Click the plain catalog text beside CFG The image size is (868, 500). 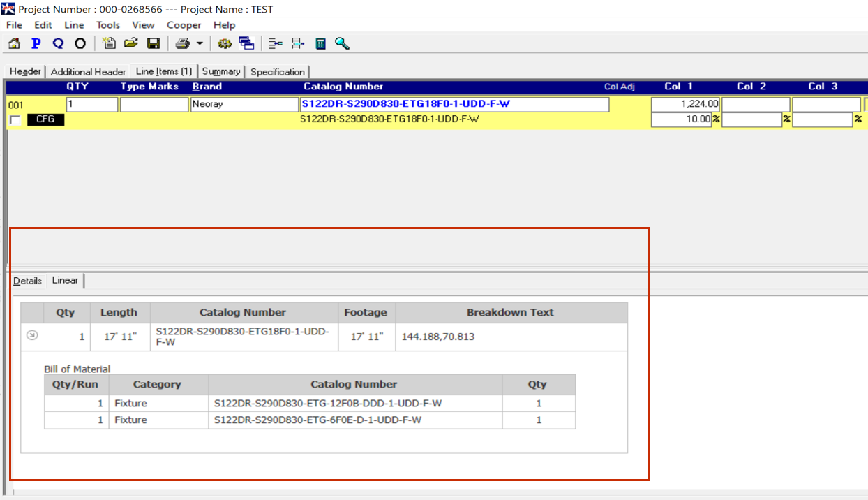(x=389, y=119)
